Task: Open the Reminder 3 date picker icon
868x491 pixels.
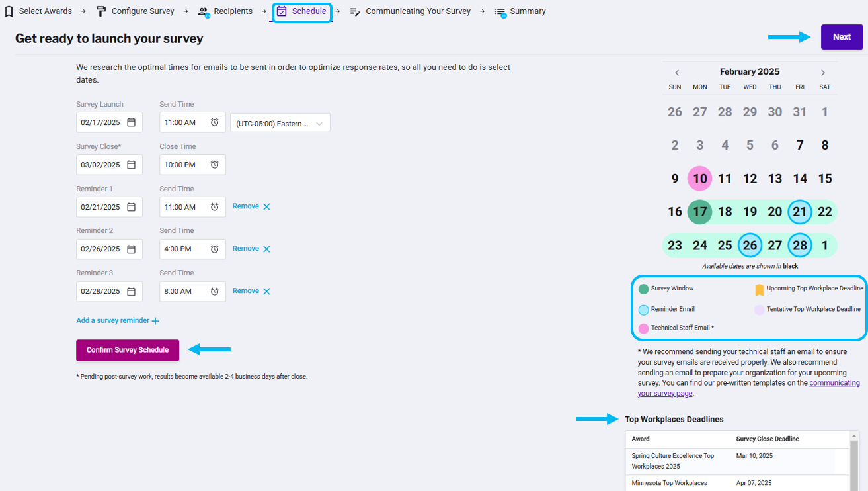Action: (x=132, y=291)
